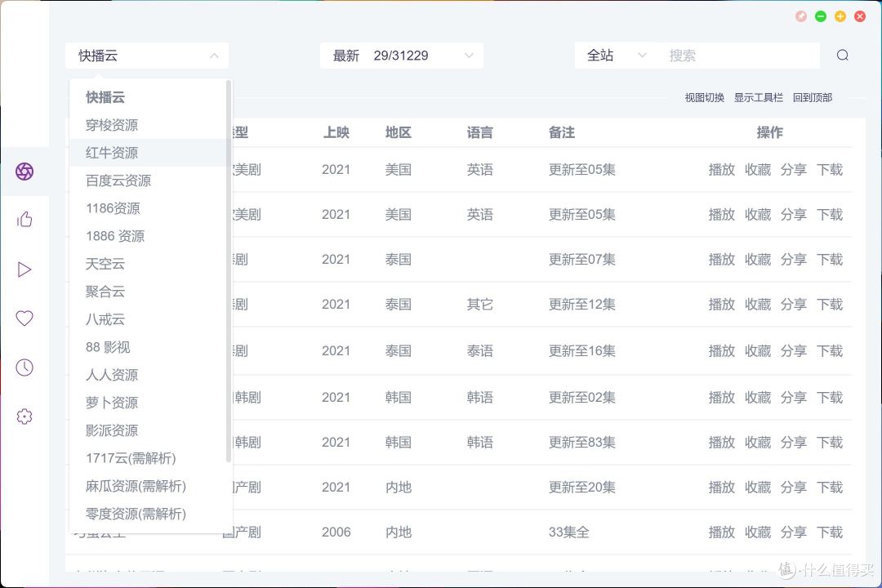Click the search magnifier icon

click(x=842, y=56)
